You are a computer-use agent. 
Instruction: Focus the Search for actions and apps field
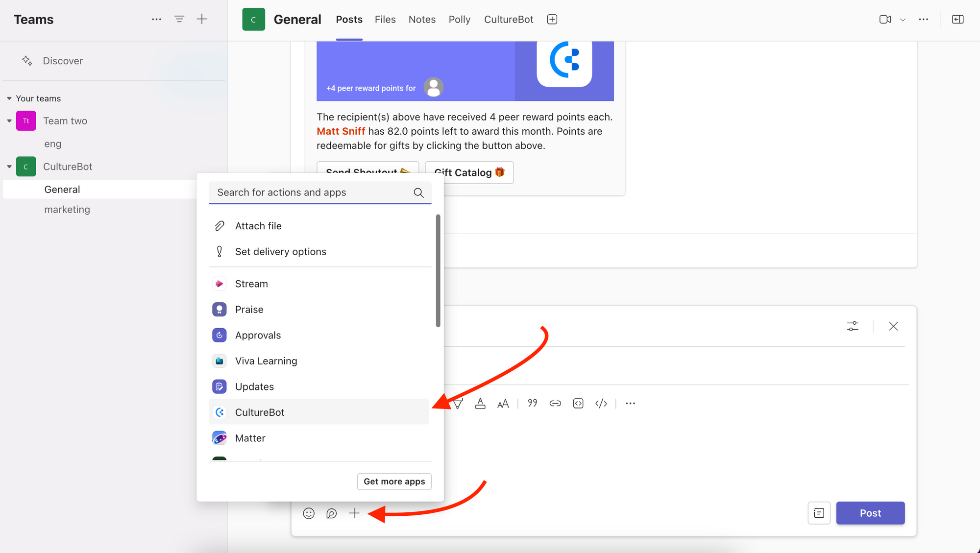320,192
